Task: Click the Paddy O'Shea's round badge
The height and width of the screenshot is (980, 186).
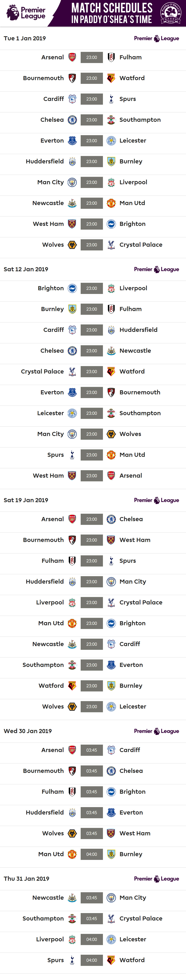Action: point(170,13)
